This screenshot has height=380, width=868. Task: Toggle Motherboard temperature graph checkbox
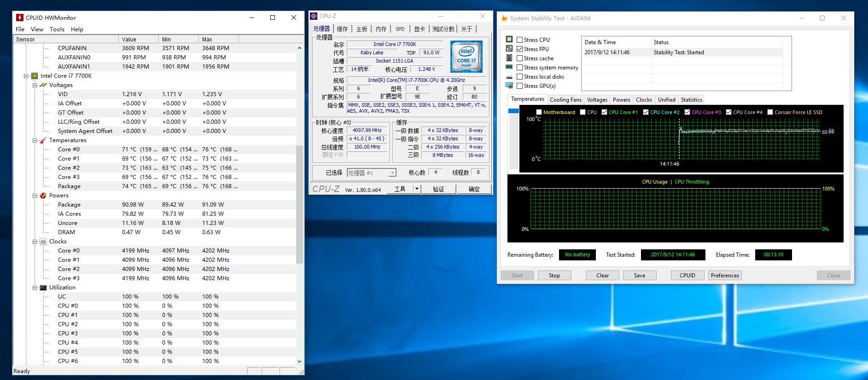[x=539, y=112]
